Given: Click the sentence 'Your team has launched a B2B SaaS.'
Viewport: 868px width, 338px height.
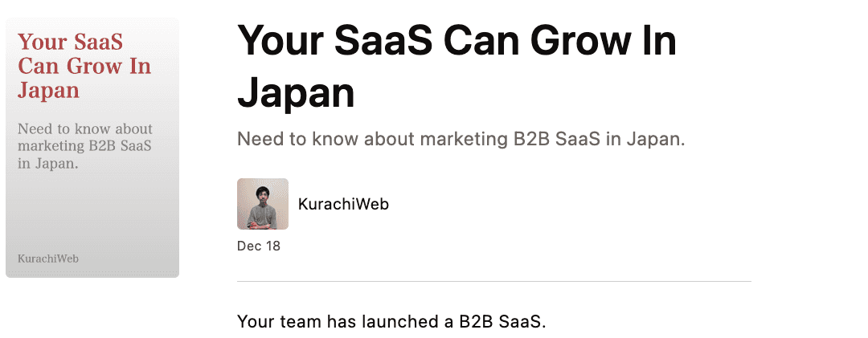Looking at the screenshot, I should (391, 323).
